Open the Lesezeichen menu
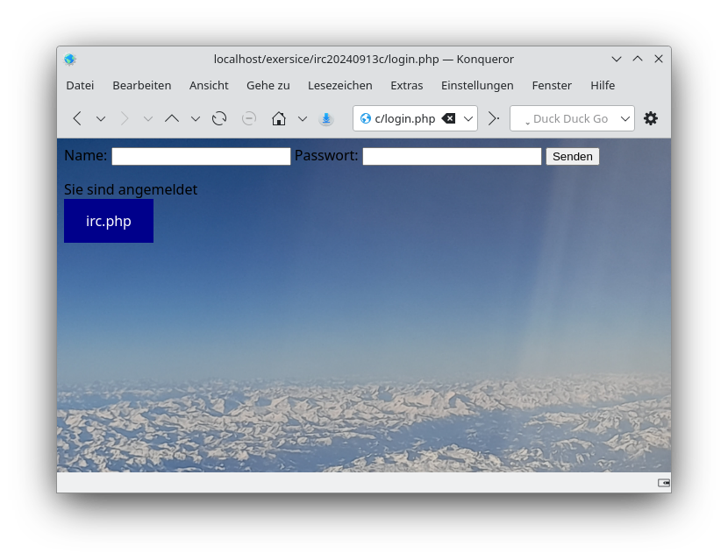The height and width of the screenshot is (560, 728). 340,85
